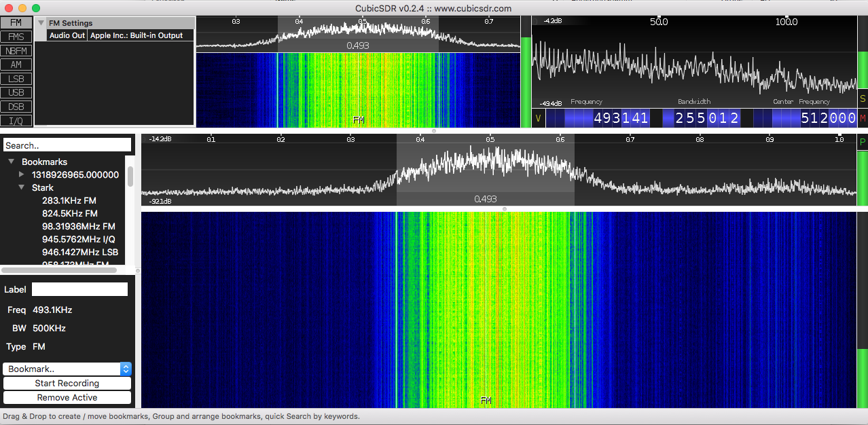Click the BW value 500KHz
Screen dimensions: 868x425
click(49, 328)
